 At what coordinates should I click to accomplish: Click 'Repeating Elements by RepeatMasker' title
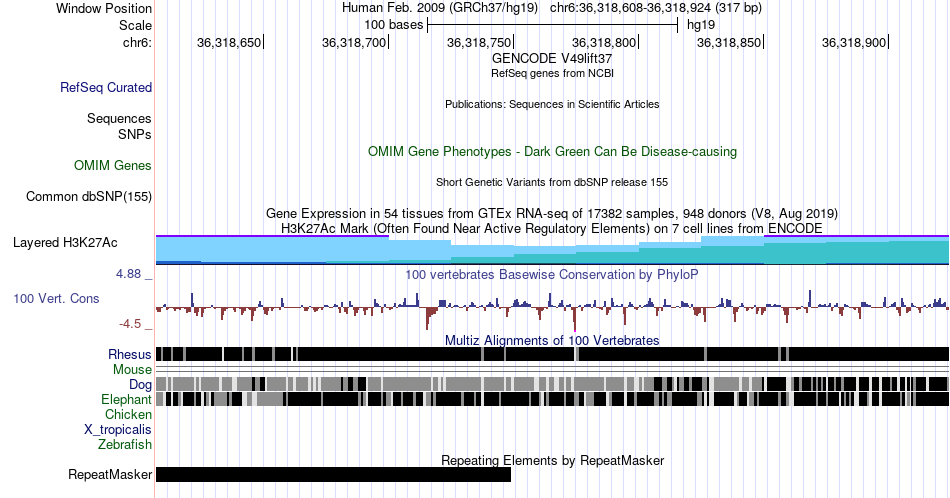(x=553, y=460)
